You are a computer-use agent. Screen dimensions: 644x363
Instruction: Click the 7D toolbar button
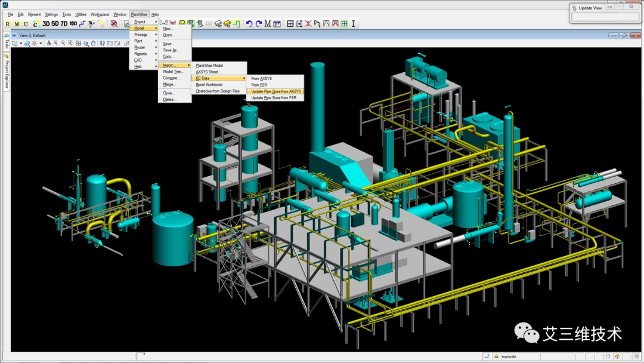[64, 24]
